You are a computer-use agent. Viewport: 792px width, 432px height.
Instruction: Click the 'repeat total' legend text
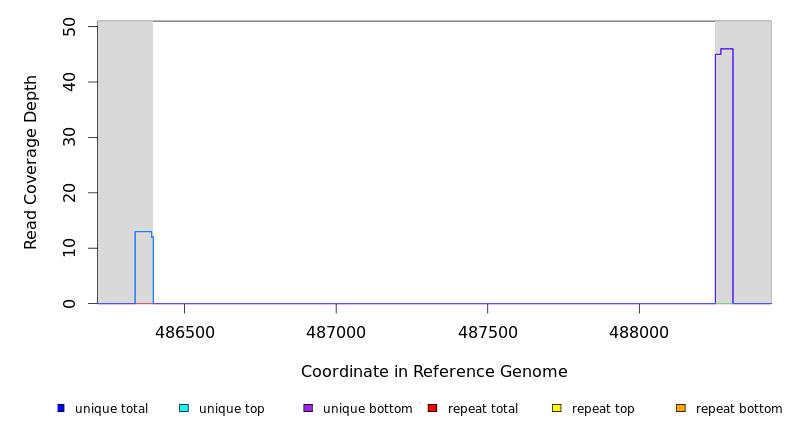(483, 409)
